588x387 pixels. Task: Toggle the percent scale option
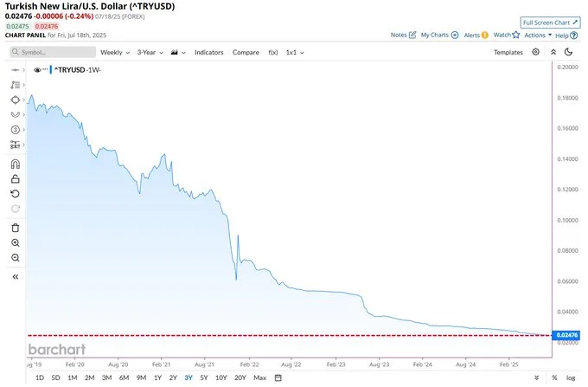click(x=554, y=378)
